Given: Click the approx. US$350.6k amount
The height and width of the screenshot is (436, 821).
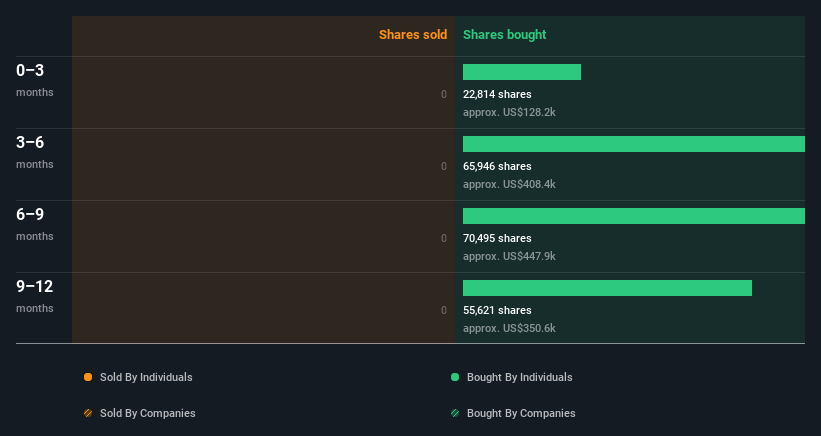Looking at the screenshot, I should click(x=509, y=328).
